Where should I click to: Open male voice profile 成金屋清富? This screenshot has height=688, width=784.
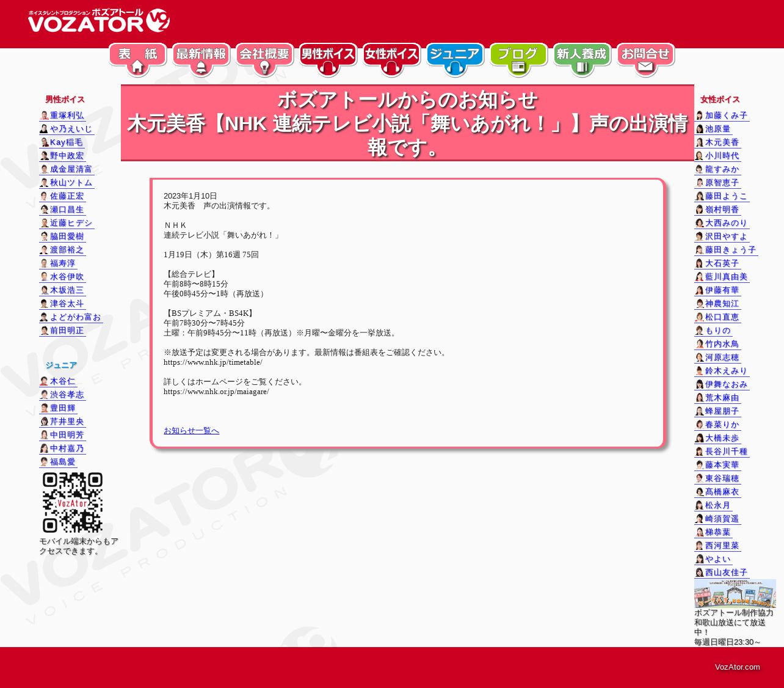67,169
